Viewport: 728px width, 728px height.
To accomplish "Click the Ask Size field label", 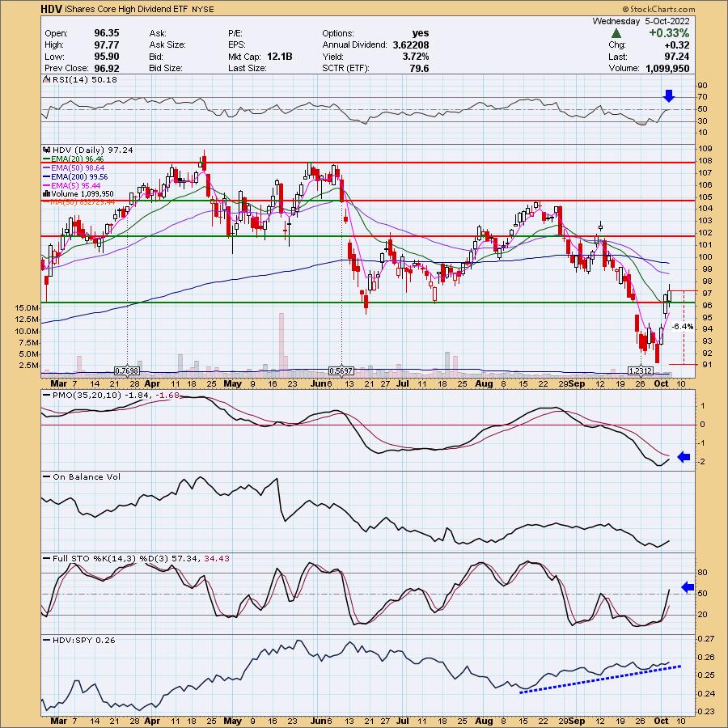I will point(167,45).
